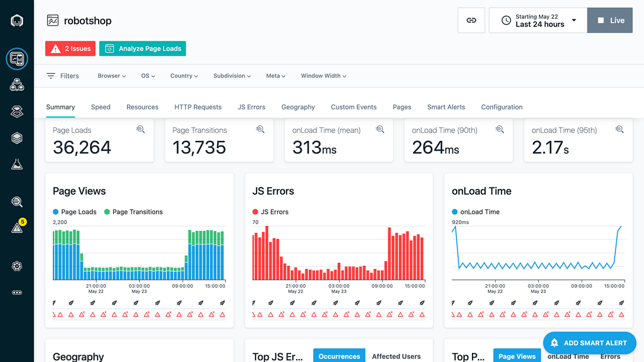Zoom the Page Loads metric using its magnifier icon
644x362 pixels.
(140, 129)
